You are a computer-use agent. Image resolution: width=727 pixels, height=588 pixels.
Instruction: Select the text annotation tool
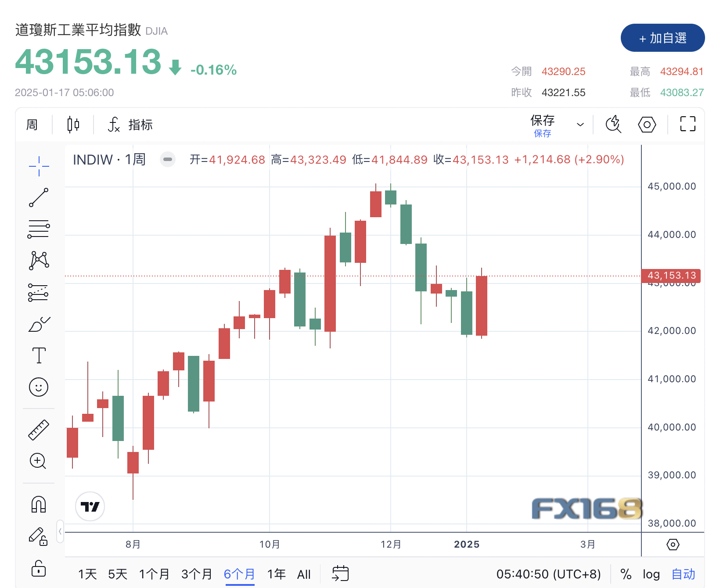point(39,355)
